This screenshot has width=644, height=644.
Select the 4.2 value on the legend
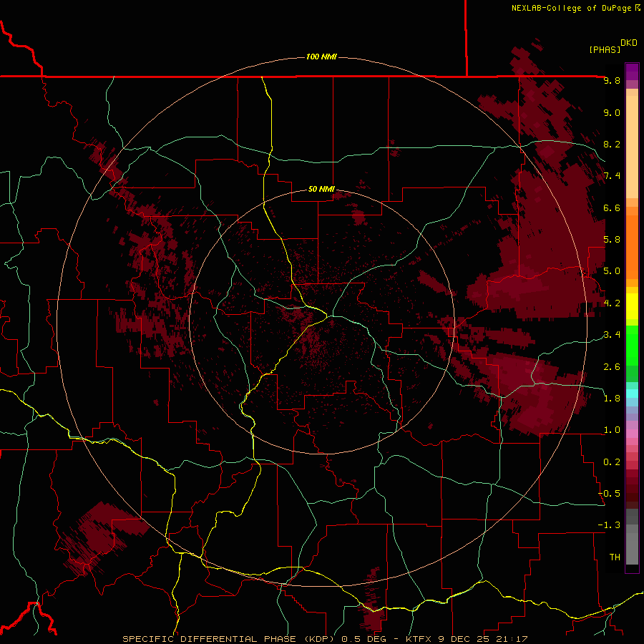click(x=612, y=303)
